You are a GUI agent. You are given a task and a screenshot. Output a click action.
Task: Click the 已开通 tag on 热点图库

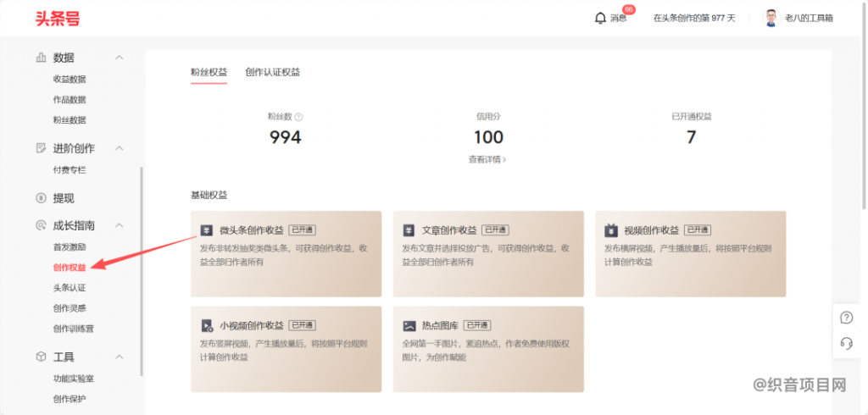[x=477, y=325]
